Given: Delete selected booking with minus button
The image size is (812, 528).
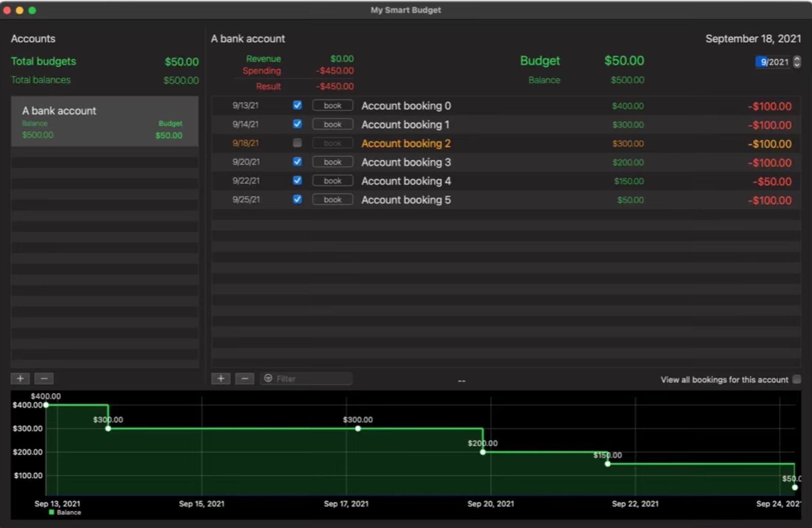Looking at the screenshot, I should (x=245, y=378).
